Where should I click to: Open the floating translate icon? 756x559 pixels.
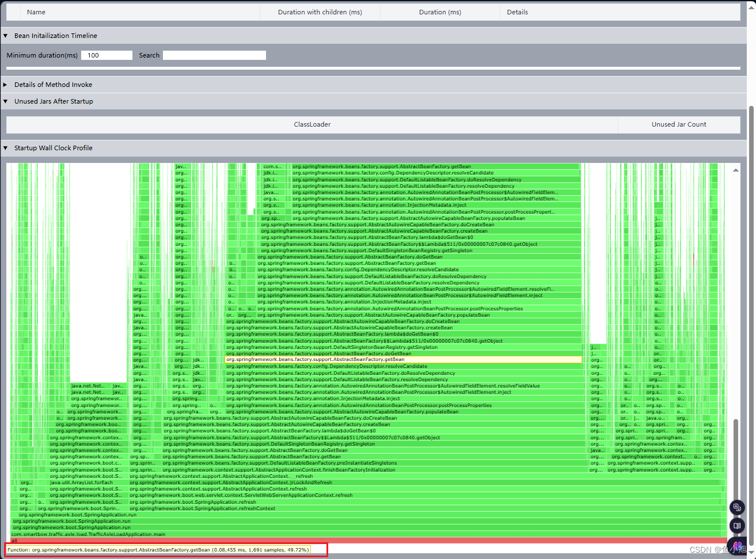738,507
